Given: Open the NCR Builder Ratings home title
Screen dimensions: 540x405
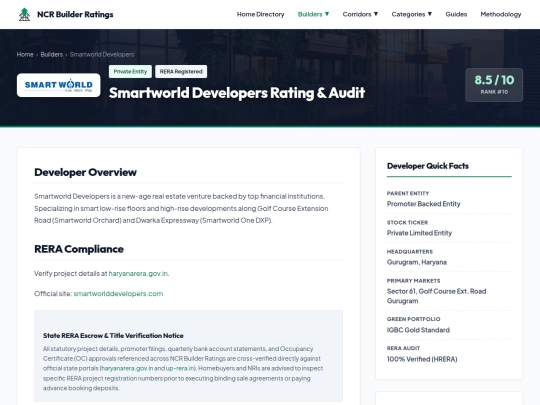Looking at the screenshot, I should click(x=75, y=14).
